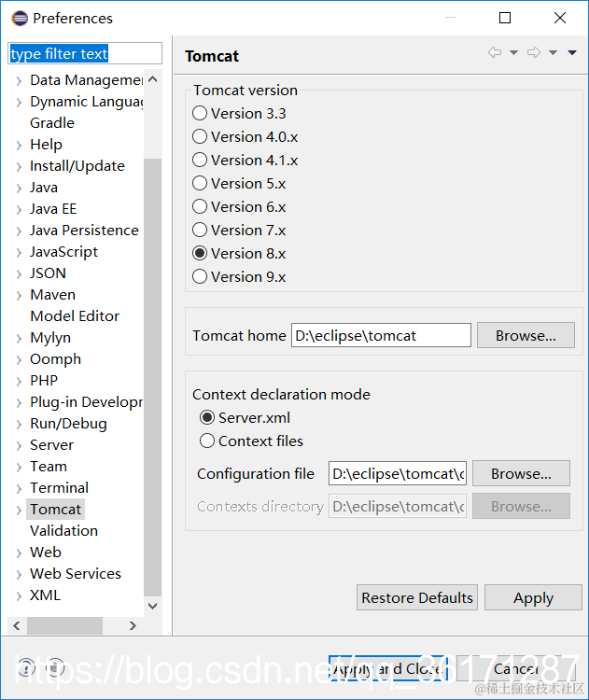Click the vertical scrollbar thumb in tree

click(x=153, y=377)
